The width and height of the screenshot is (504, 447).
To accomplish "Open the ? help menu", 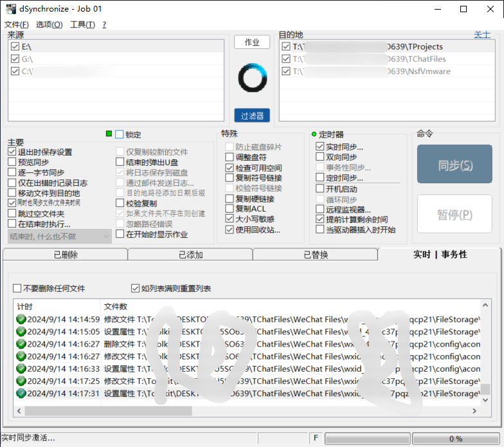I will pyautogui.click(x=104, y=24).
